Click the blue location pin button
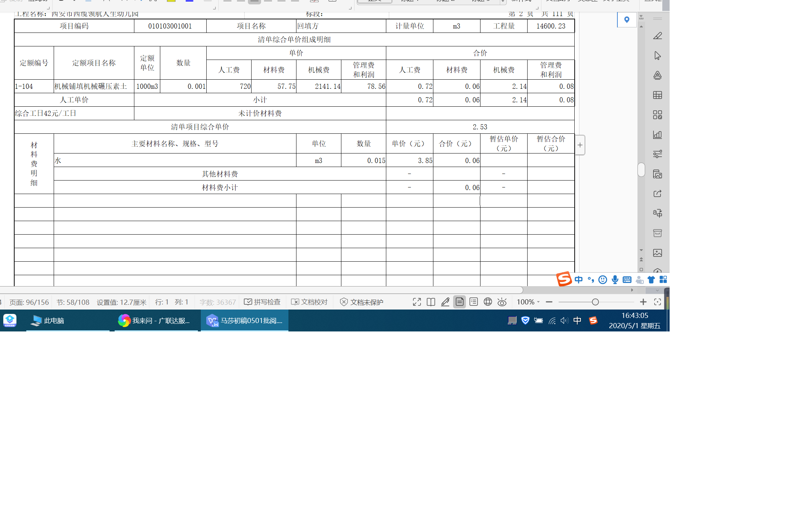Image resolution: width=812 pixels, height=516 pixels. click(x=627, y=20)
